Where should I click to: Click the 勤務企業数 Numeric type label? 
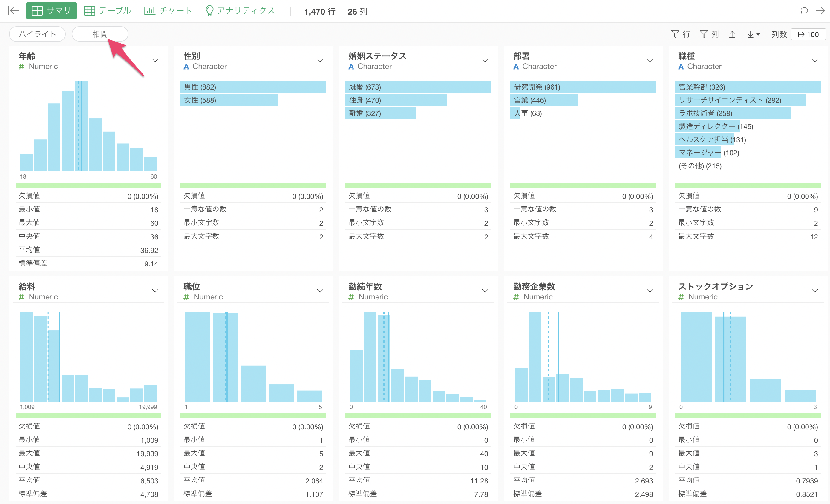533,296
